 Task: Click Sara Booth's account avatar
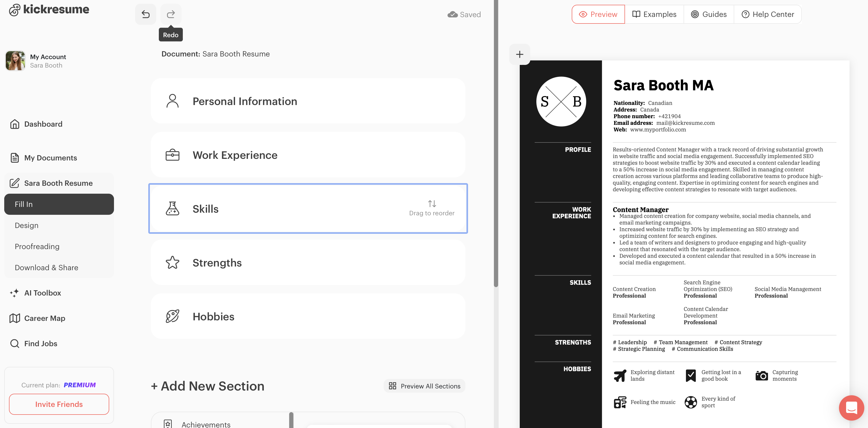(16, 61)
